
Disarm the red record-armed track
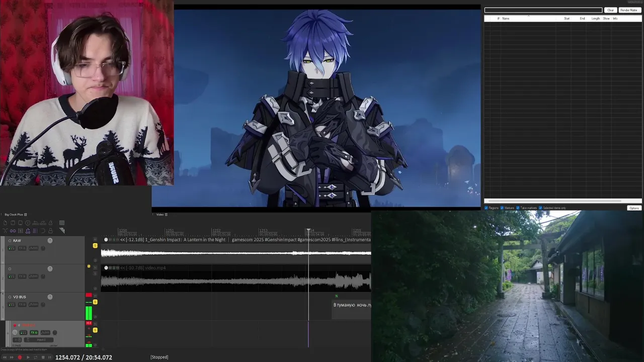click(x=15, y=325)
